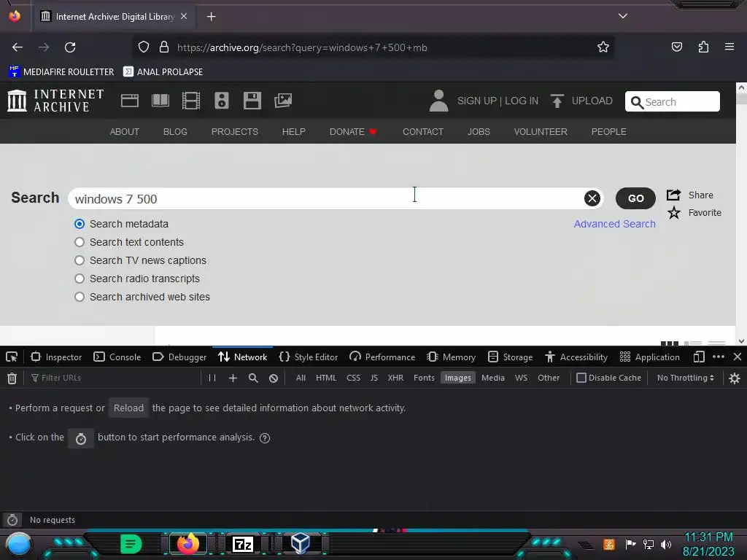The width and height of the screenshot is (747, 560).
Task: Open the Firefox hamburger menu
Action: (729, 47)
